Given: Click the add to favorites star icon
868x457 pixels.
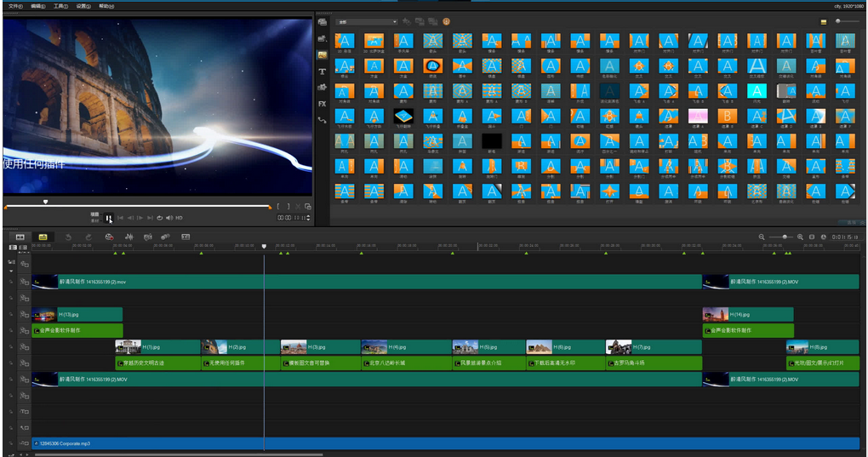Looking at the screenshot, I should click(x=406, y=21).
